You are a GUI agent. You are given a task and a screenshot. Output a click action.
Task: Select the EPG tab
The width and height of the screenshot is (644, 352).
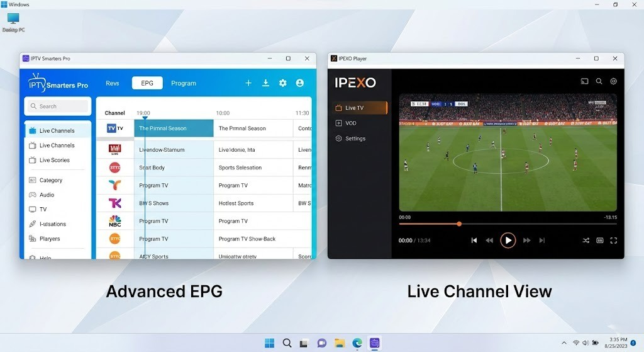(x=147, y=83)
